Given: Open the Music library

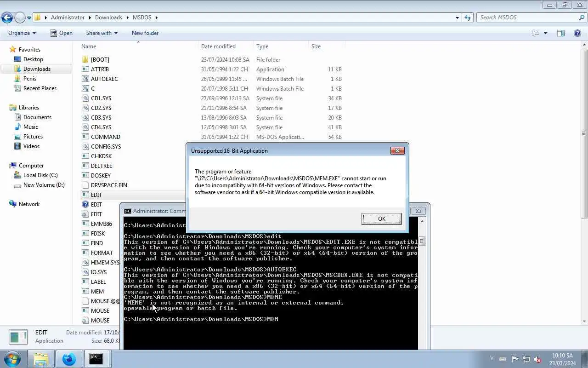Looking at the screenshot, I should point(31,127).
